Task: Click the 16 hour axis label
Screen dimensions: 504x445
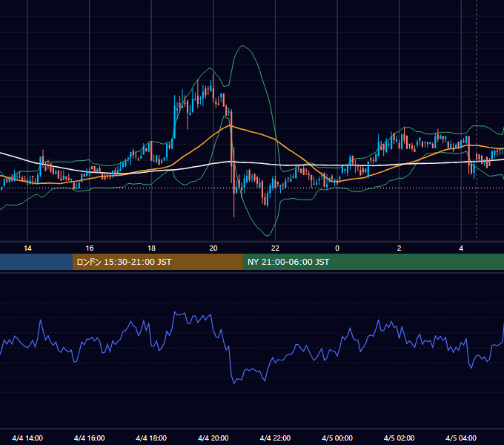Action: (90, 248)
